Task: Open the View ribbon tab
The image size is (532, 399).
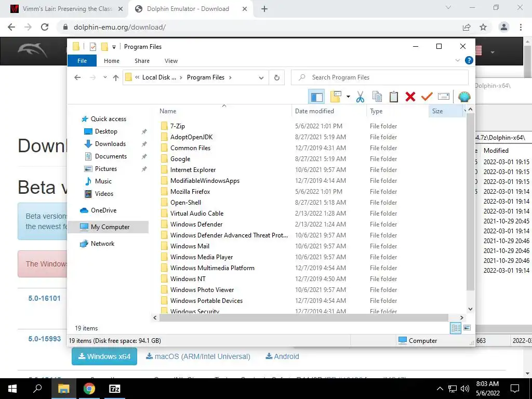Action: [171, 61]
